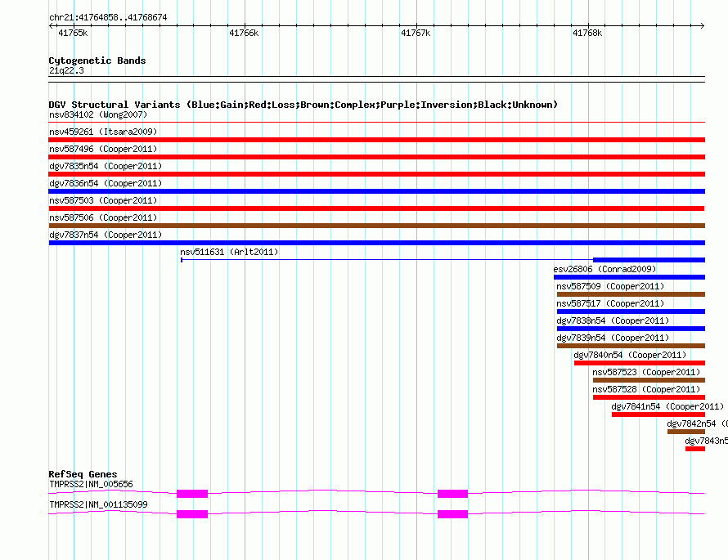Open the TMPRSS2|NM_001135099 transcript label
Viewport: 728px width, 560px height.
coord(98,504)
